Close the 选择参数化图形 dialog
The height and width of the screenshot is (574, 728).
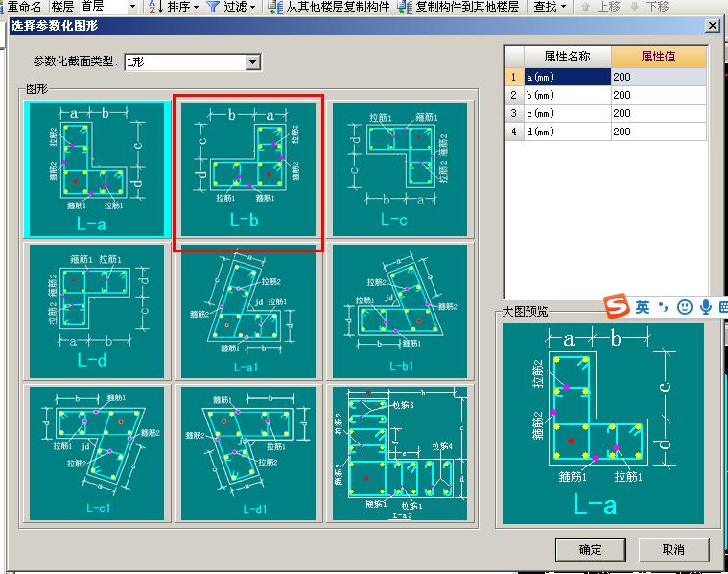click(x=713, y=26)
